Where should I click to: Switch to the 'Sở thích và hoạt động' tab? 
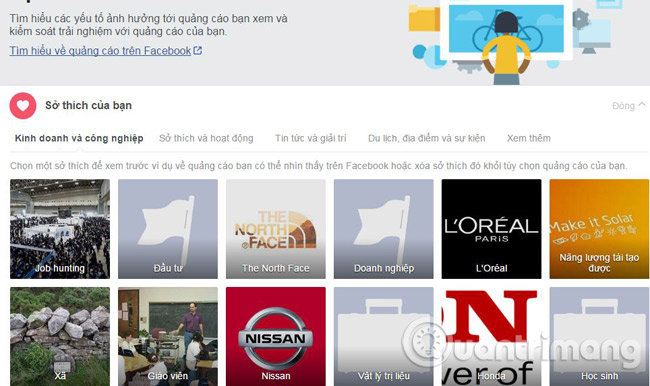pos(206,138)
